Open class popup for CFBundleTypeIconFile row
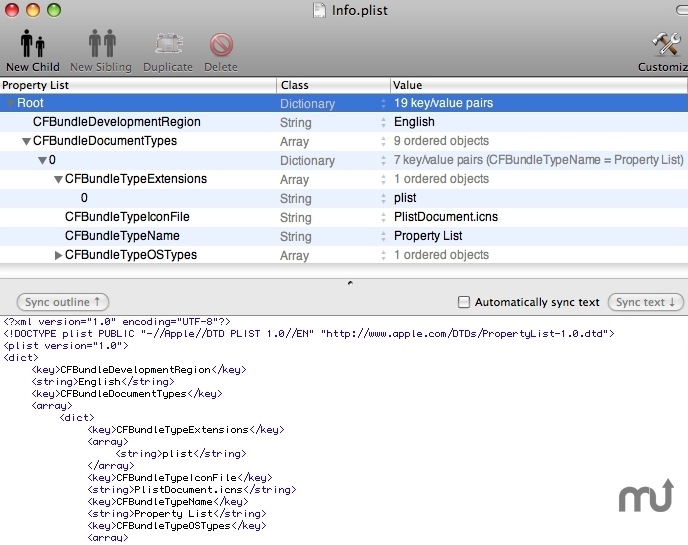This screenshot has height=545, width=688. tap(383, 217)
